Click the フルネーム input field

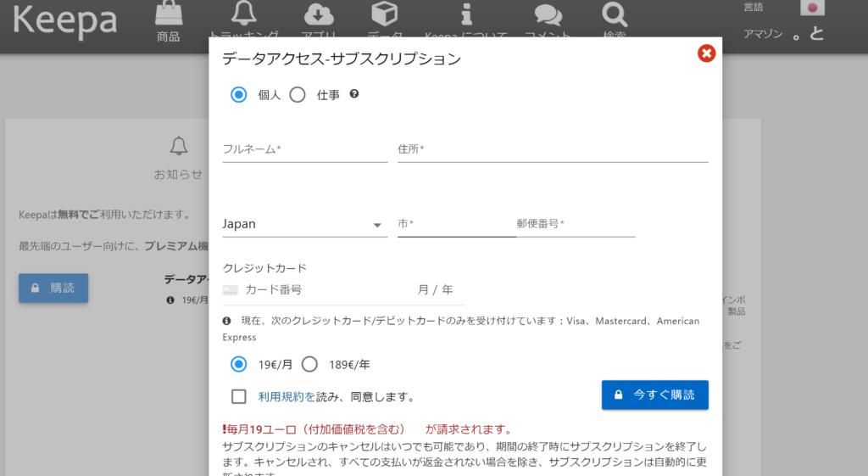point(304,149)
